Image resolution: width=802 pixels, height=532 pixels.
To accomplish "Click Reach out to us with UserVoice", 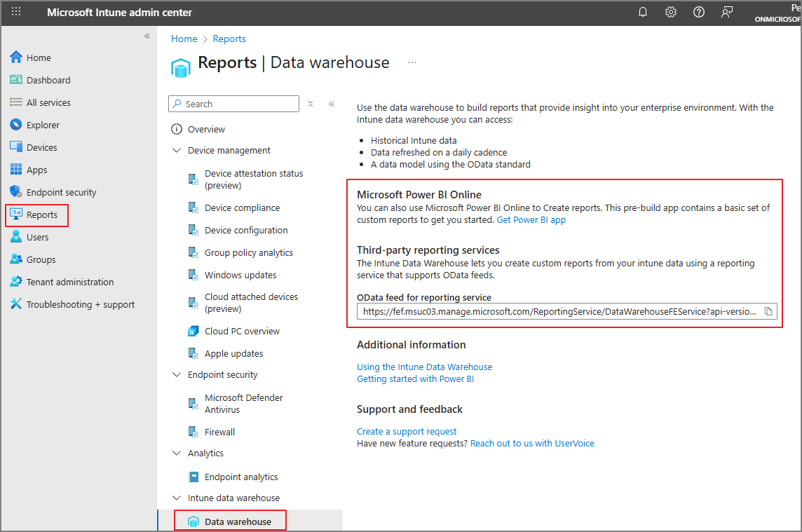I will point(532,444).
